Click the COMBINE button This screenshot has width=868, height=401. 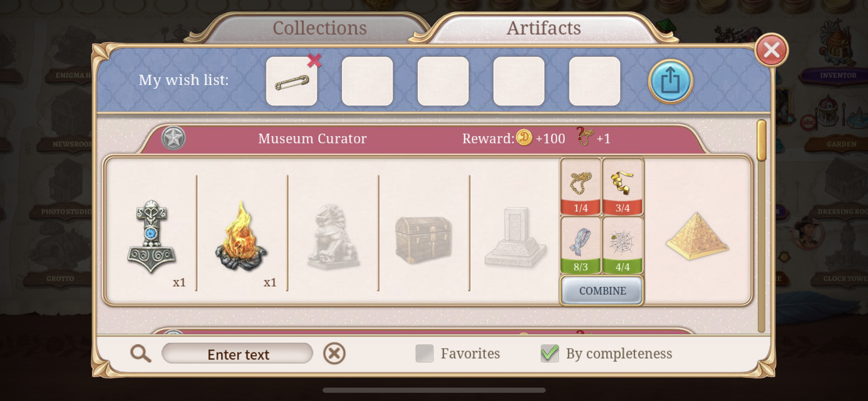(602, 291)
